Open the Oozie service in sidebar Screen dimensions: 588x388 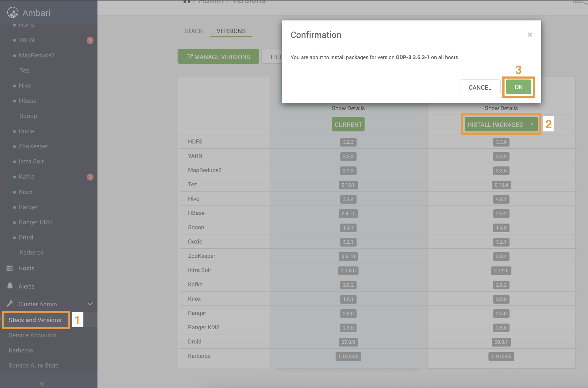[x=26, y=131]
